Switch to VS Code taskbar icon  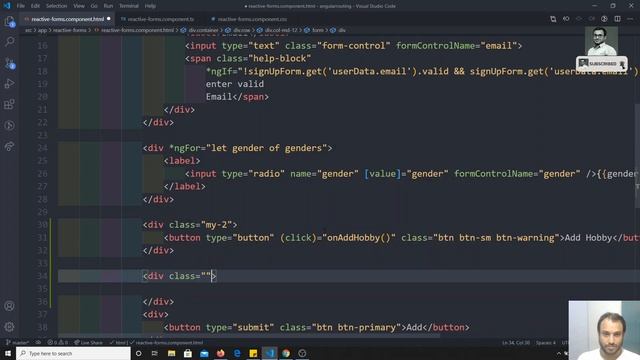269,353
